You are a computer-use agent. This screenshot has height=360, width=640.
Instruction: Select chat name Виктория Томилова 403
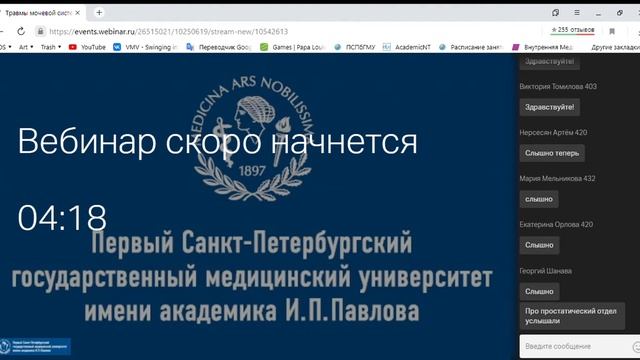(x=558, y=86)
